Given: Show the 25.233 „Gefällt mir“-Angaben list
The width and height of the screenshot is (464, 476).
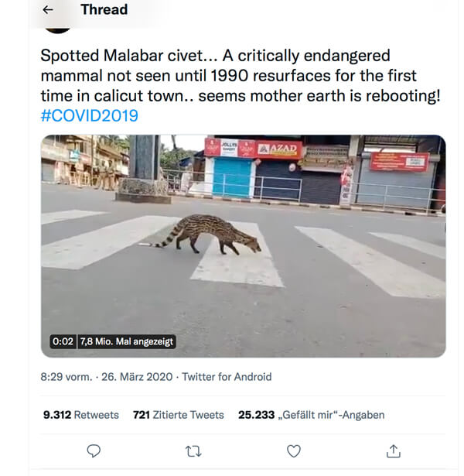Looking at the screenshot, I should click(311, 415).
